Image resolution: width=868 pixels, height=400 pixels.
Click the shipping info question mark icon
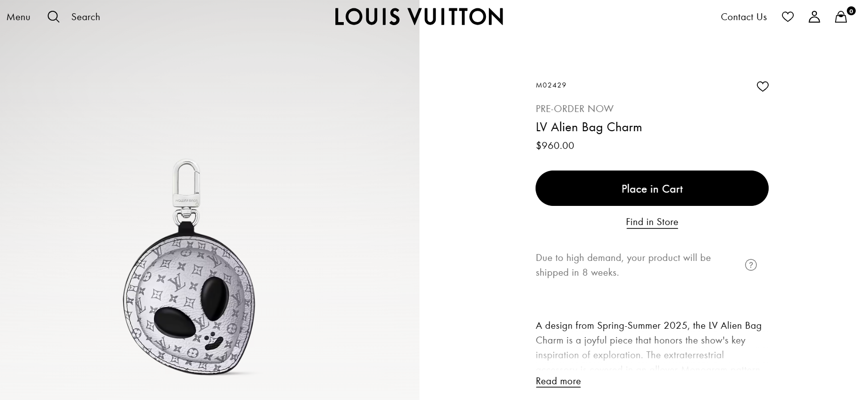(x=751, y=265)
